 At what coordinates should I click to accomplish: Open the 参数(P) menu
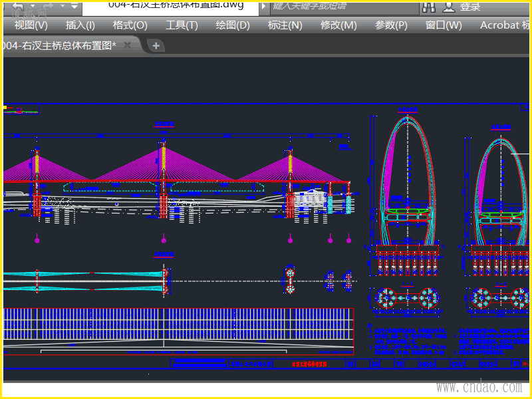tap(391, 25)
